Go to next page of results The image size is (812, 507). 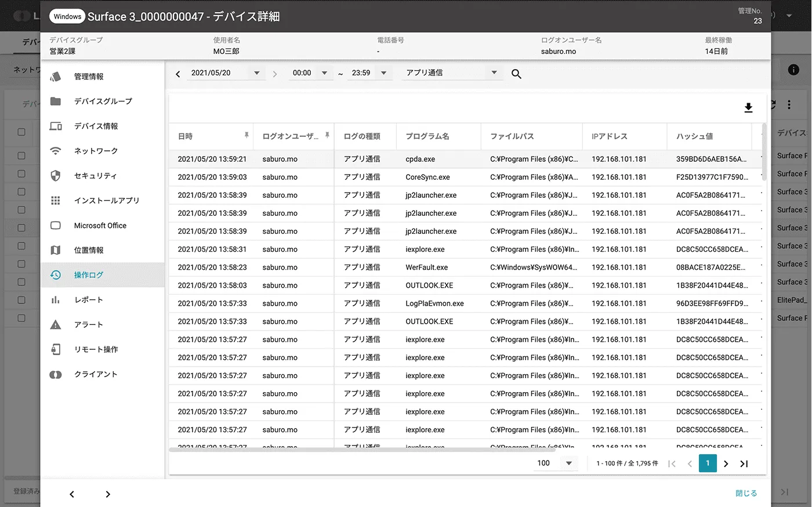tap(726, 463)
